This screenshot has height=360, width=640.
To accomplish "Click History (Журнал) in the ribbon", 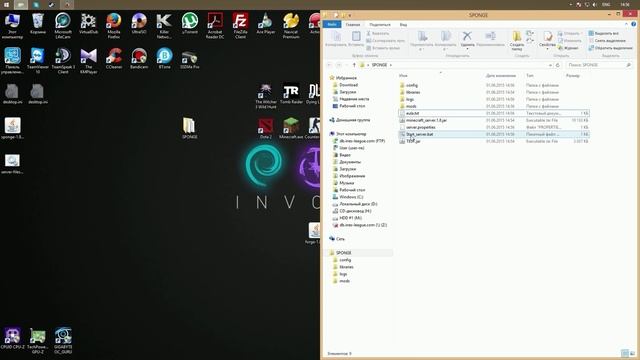I will coord(568,48).
